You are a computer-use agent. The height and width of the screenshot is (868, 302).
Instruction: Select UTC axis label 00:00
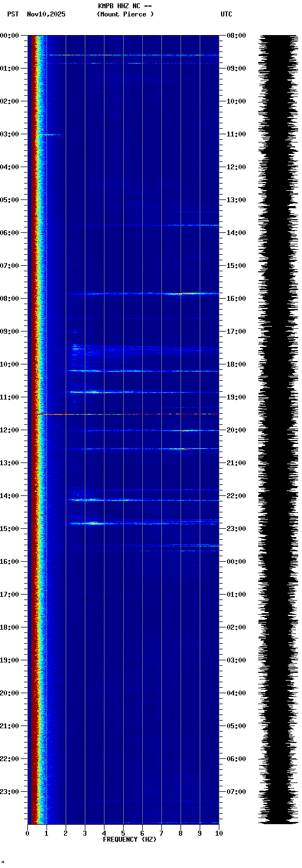[236, 562]
